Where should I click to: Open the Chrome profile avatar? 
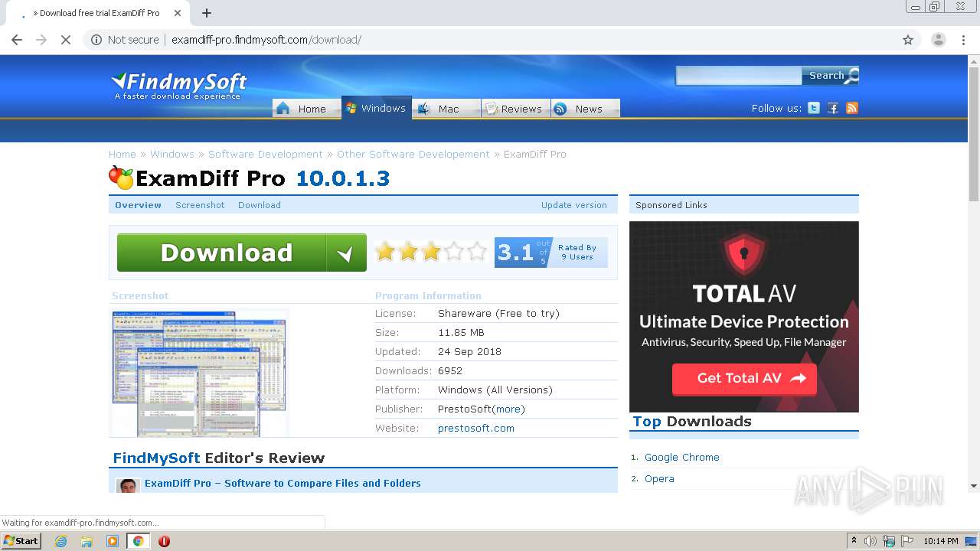coord(938,40)
